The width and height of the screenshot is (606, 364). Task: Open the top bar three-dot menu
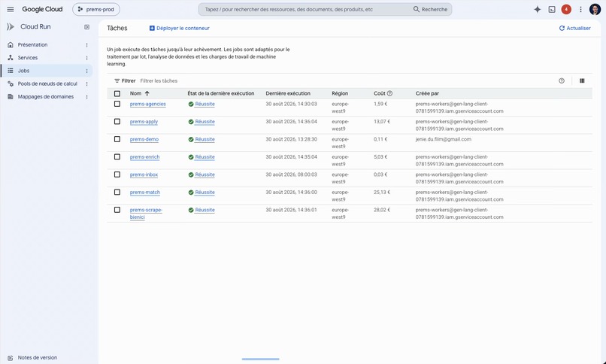pos(580,9)
